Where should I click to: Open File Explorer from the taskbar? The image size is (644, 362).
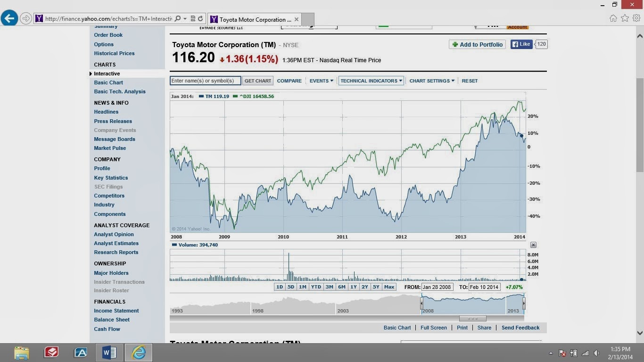tap(22, 353)
